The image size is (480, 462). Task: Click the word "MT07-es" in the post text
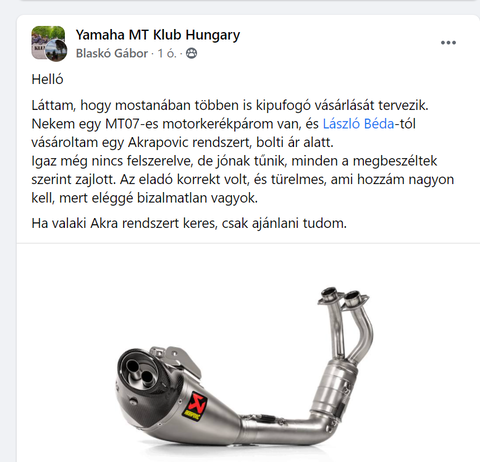point(132,124)
